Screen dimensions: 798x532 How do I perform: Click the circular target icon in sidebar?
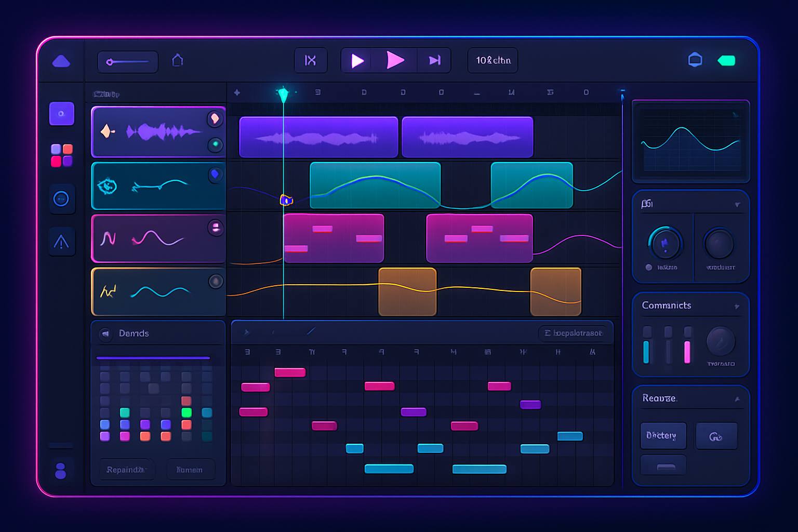point(61,198)
